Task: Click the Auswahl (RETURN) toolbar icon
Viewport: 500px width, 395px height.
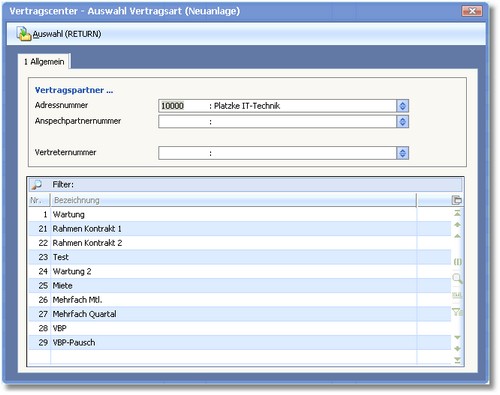Action: (24, 34)
